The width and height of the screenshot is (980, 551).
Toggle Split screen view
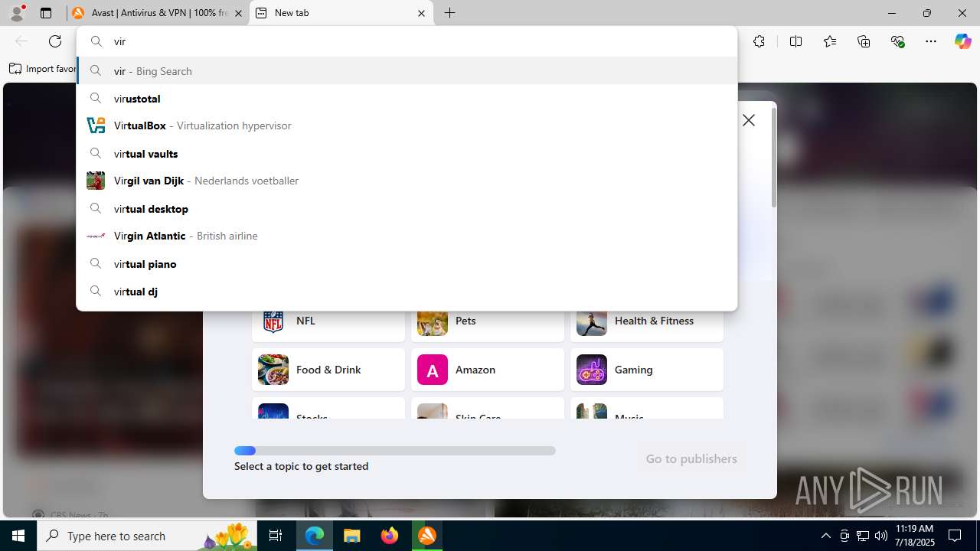click(x=795, y=41)
